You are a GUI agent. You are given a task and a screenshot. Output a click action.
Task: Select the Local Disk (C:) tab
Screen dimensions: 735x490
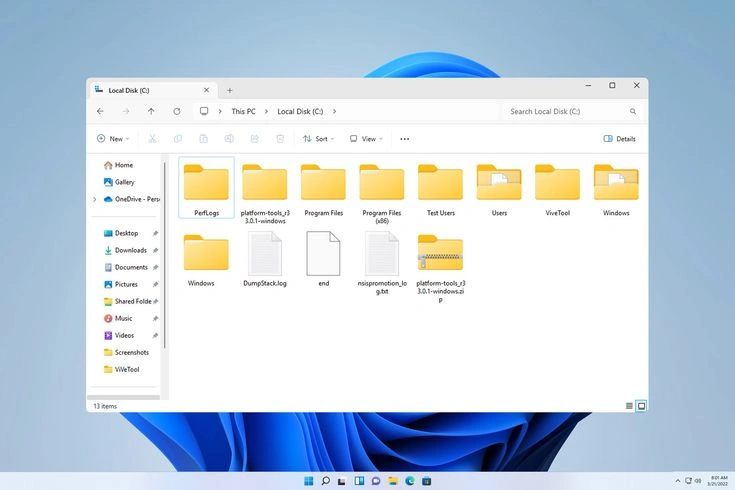[152, 90]
